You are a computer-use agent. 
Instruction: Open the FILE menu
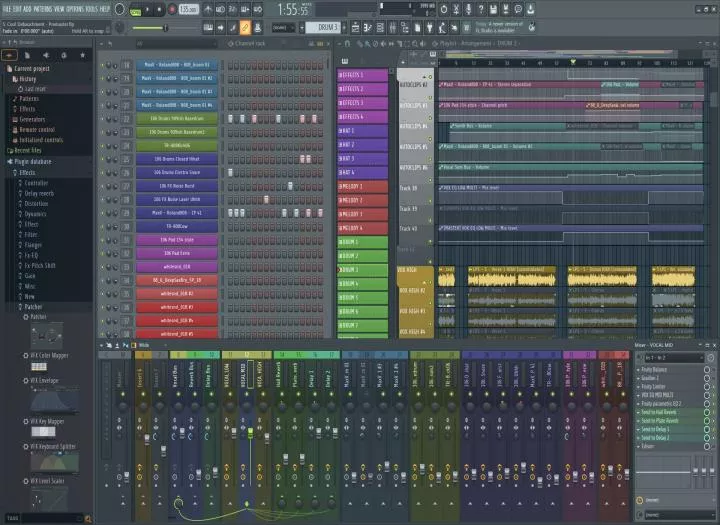click(x=6, y=9)
